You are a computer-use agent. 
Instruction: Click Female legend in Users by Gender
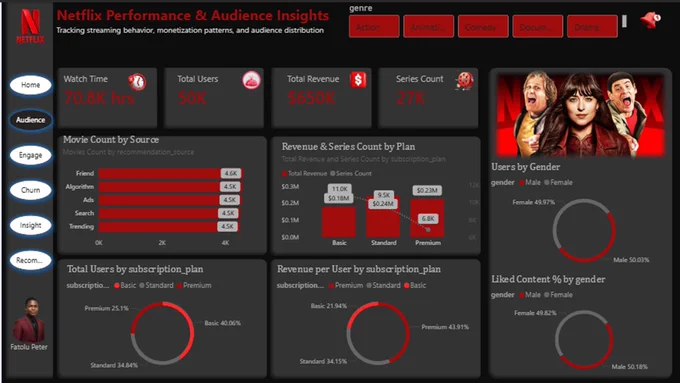click(559, 183)
